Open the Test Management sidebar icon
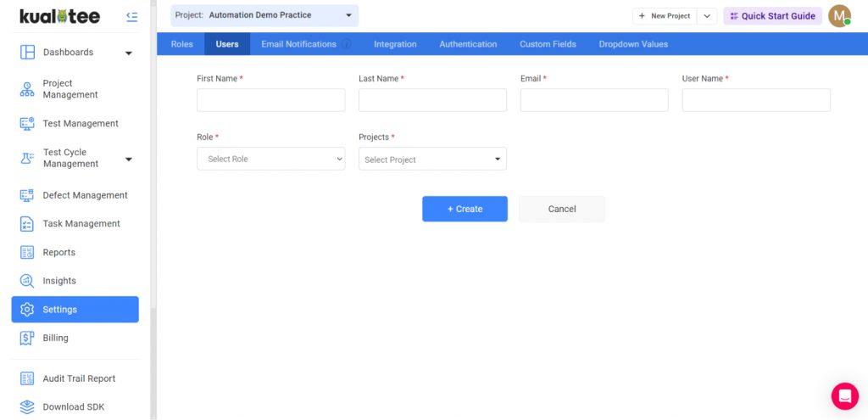The image size is (868, 420). tap(27, 124)
